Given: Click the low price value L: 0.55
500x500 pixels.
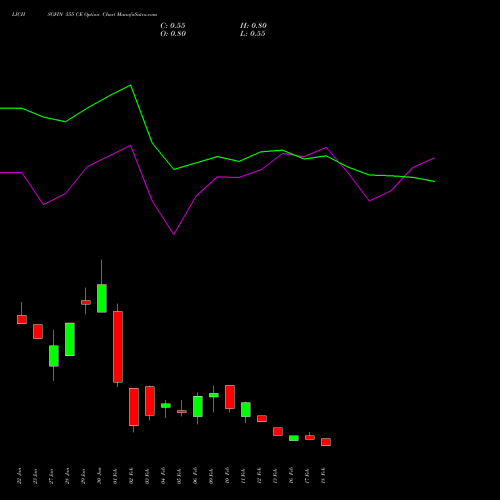Looking at the screenshot, I should point(253,34).
